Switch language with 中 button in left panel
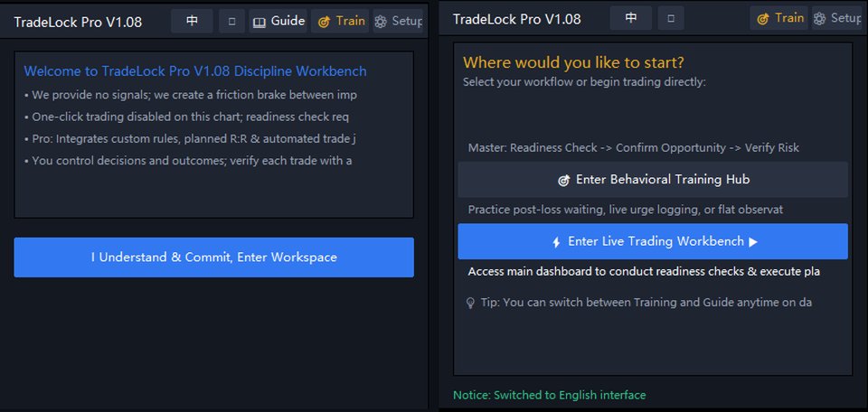 pyautogui.click(x=192, y=22)
